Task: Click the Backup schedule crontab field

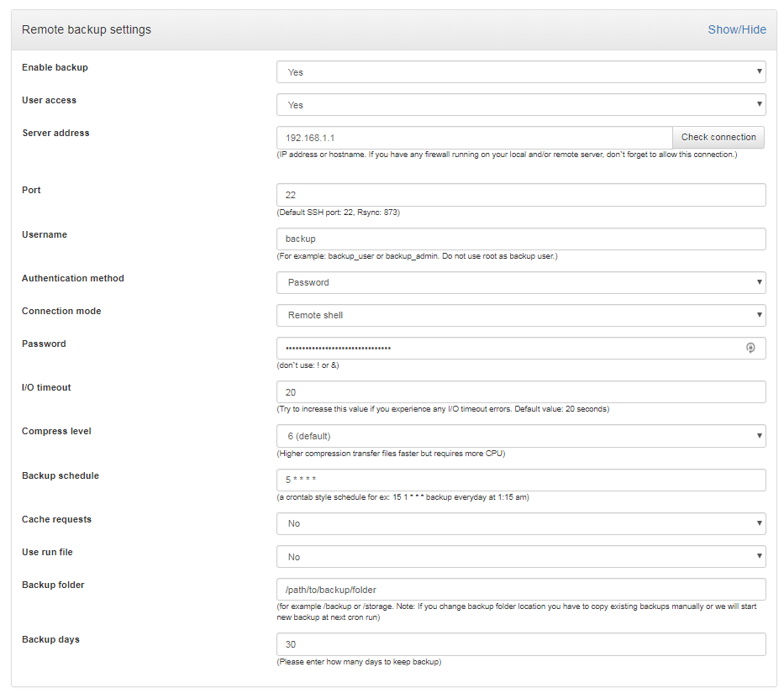Action: click(x=521, y=480)
